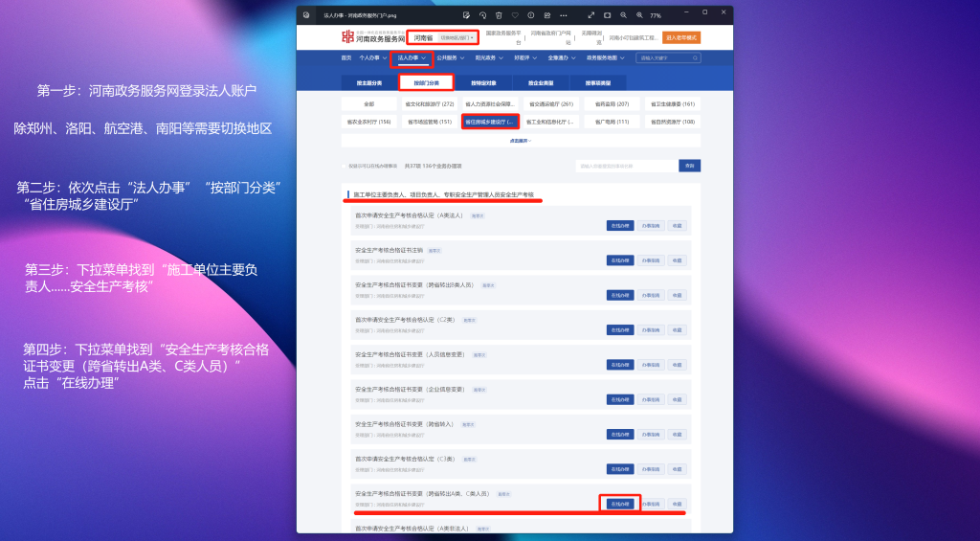
Task: Switch to the 按主题分类 tab
Action: click(x=369, y=82)
